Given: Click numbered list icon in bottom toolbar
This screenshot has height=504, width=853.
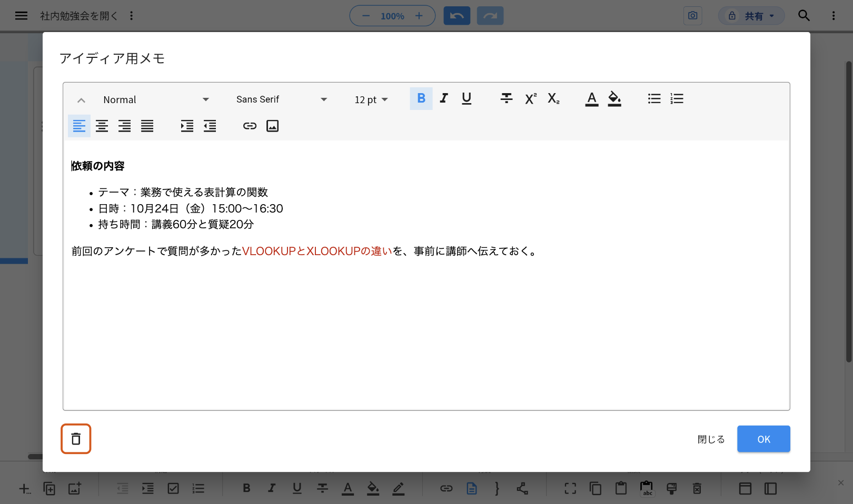Looking at the screenshot, I should click(x=199, y=489).
